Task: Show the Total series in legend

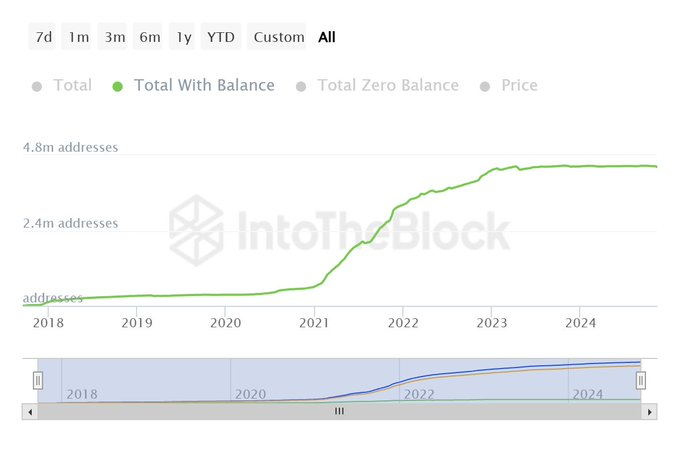Action: click(62, 86)
